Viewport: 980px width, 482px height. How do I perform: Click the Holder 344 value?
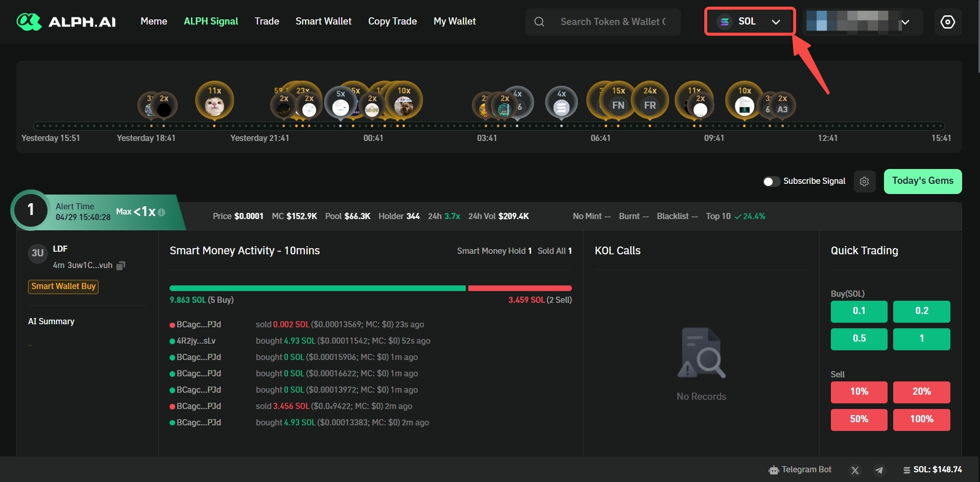[399, 216]
